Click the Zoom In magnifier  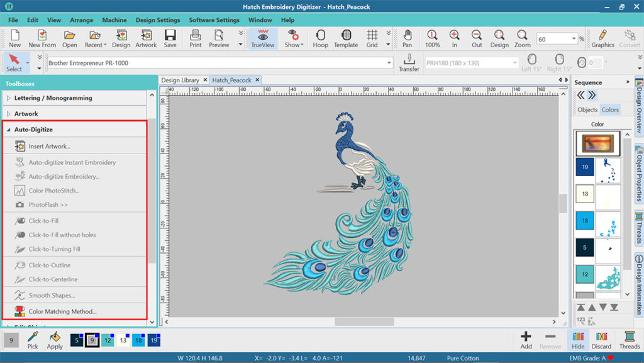coord(454,38)
